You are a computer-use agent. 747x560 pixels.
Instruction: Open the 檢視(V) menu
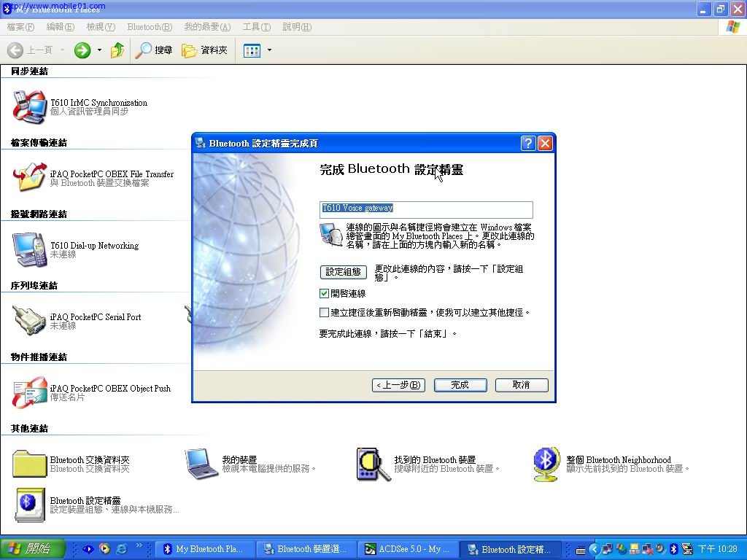click(101, 27)
